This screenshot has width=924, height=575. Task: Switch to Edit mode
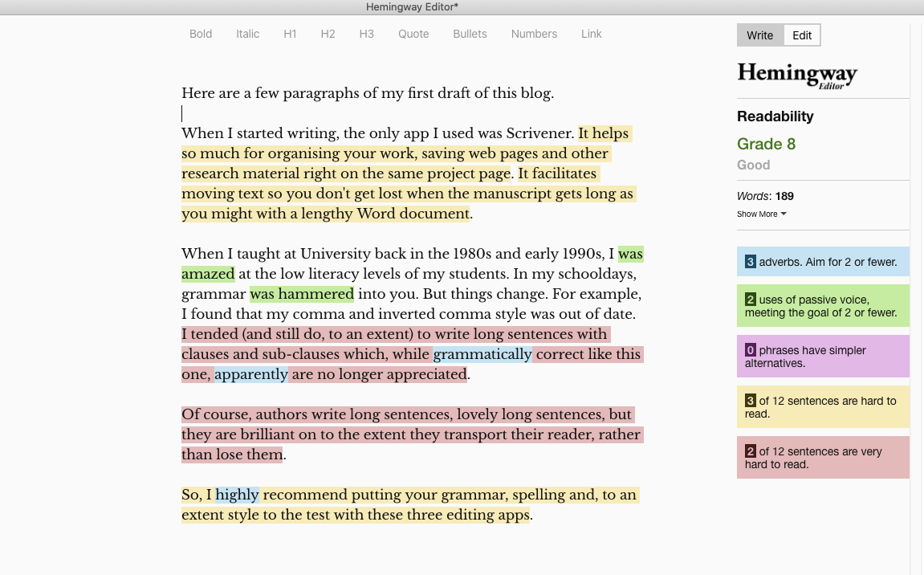click(802, 35)
